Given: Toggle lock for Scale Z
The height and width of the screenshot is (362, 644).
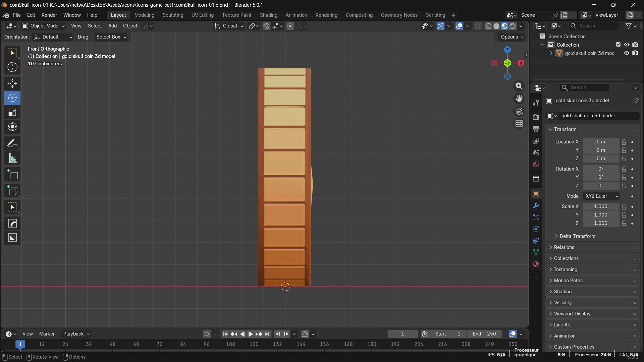Looking at the screenshot, I should pos(624,223).
